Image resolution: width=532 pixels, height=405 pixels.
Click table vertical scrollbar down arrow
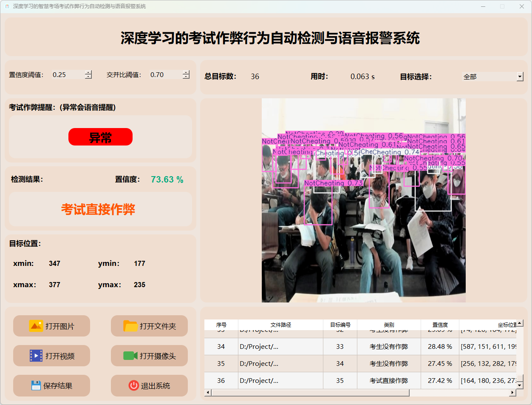[520, 385]
